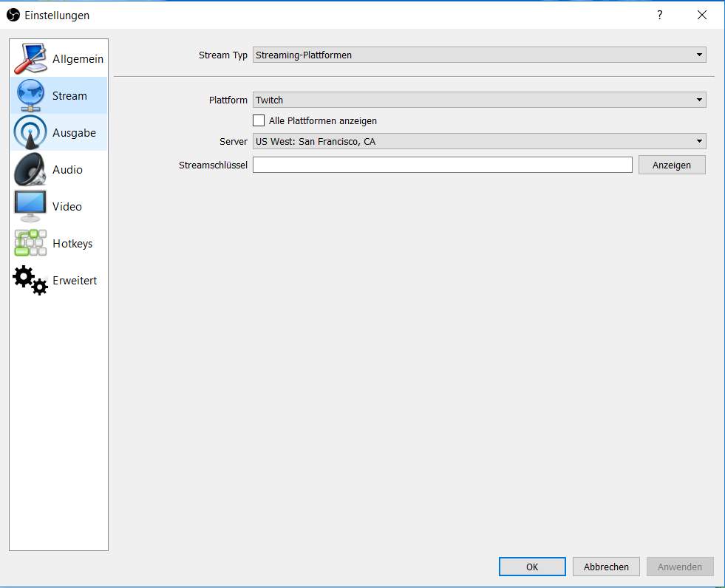Open the Hotkeys keyboard icon
The height and width of the screenshot is (588, 725).
pyautogui.click(x=30, y=244)
